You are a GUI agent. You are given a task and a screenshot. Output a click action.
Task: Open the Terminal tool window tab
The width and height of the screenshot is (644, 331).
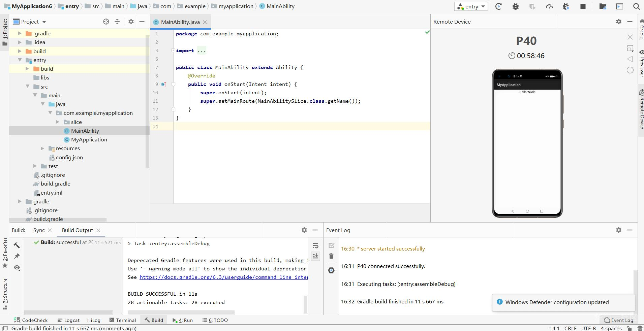123,320
